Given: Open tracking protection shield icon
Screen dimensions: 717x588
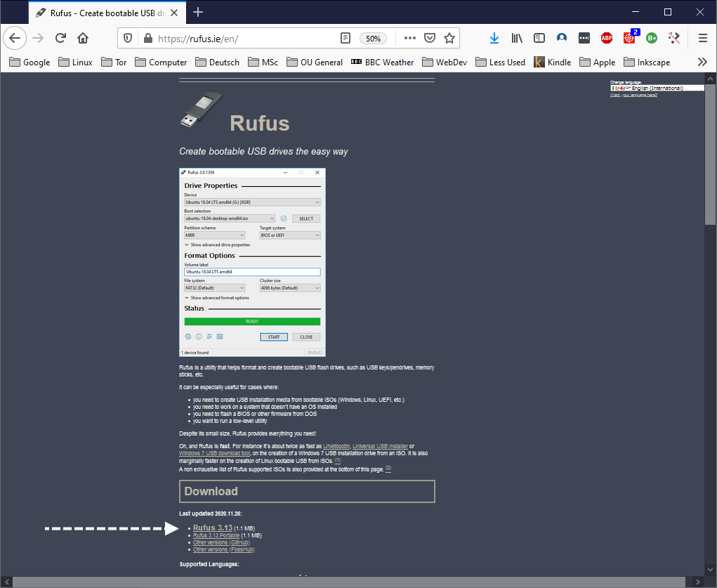Looking at the screenshot, I should [128, 39].
